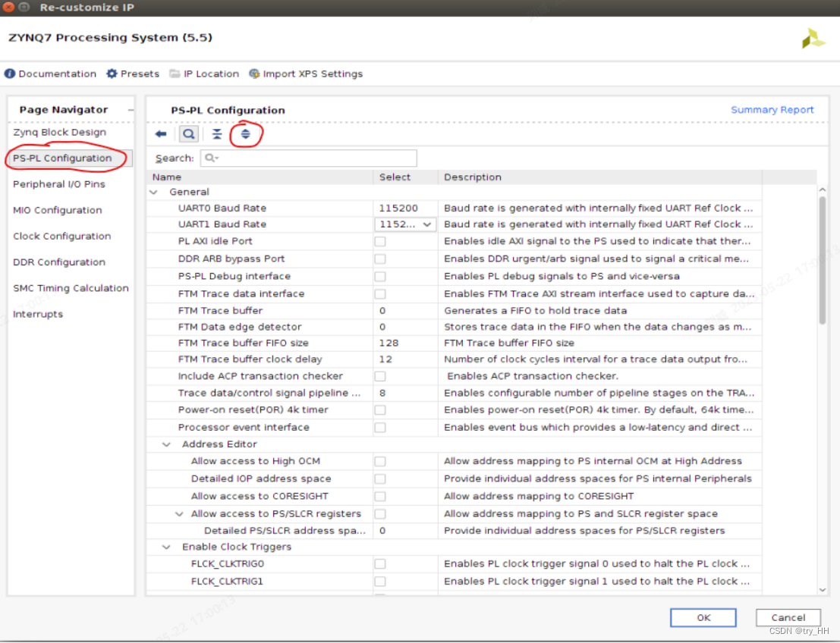Click the Presets label
This screenshot has height=643, width=840.
point(140,74)
